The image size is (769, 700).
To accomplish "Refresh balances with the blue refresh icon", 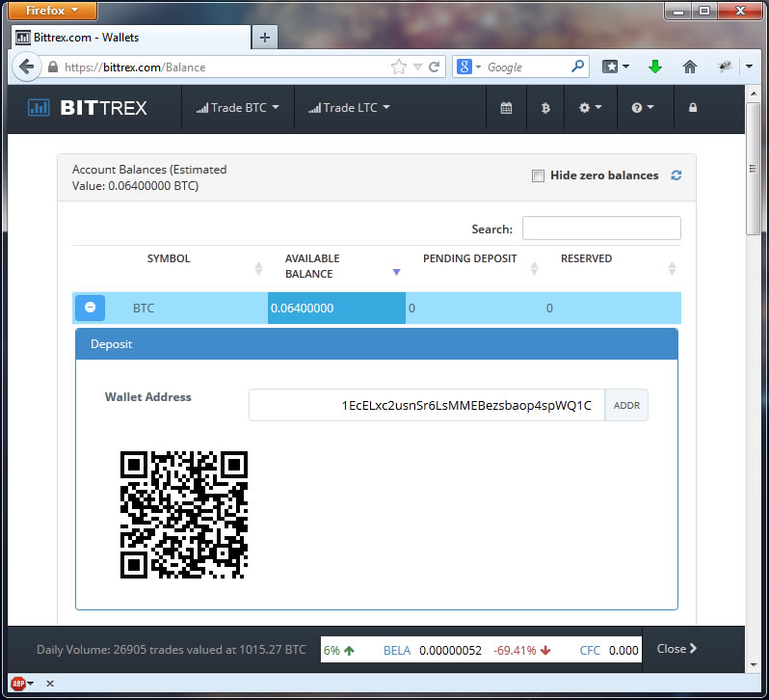I will tap(676, 175).
